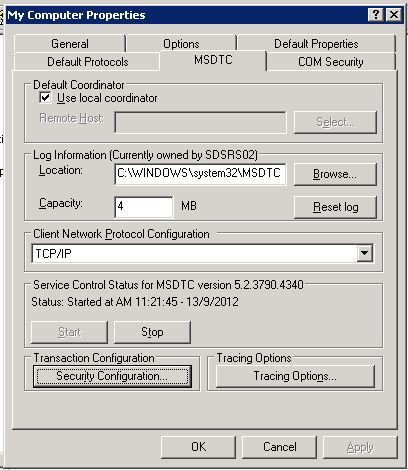The height and width of the screenshot is (471, 408).
Task: Click the Reset log button
Action: pos(335,207)
